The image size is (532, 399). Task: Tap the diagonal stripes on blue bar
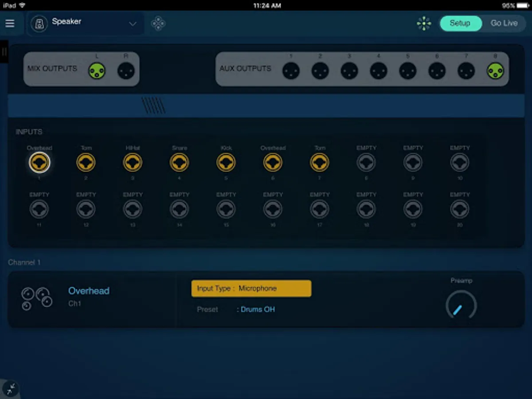tap(153, 106)
